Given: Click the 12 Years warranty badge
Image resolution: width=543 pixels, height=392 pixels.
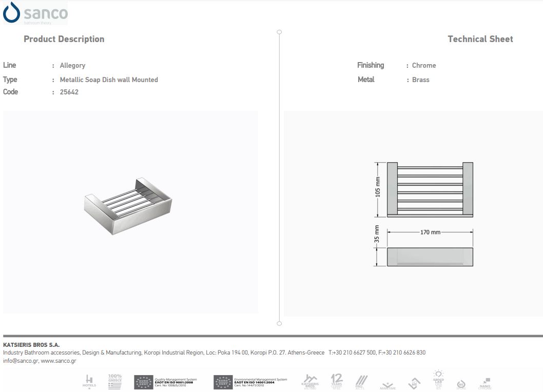Looking at the screenshot, I should click(x=337, y=381).
